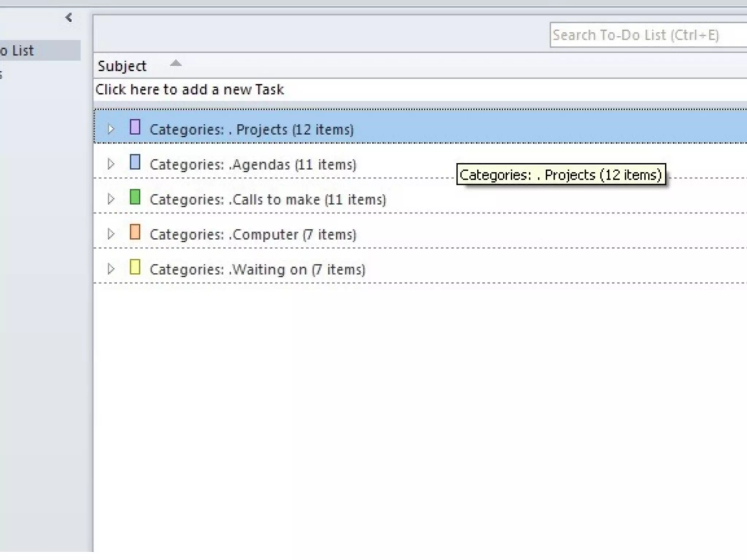Viewport: 747px width, 560px height.
Task: Select the Categories: Computer group row
Action: (252, 235)
